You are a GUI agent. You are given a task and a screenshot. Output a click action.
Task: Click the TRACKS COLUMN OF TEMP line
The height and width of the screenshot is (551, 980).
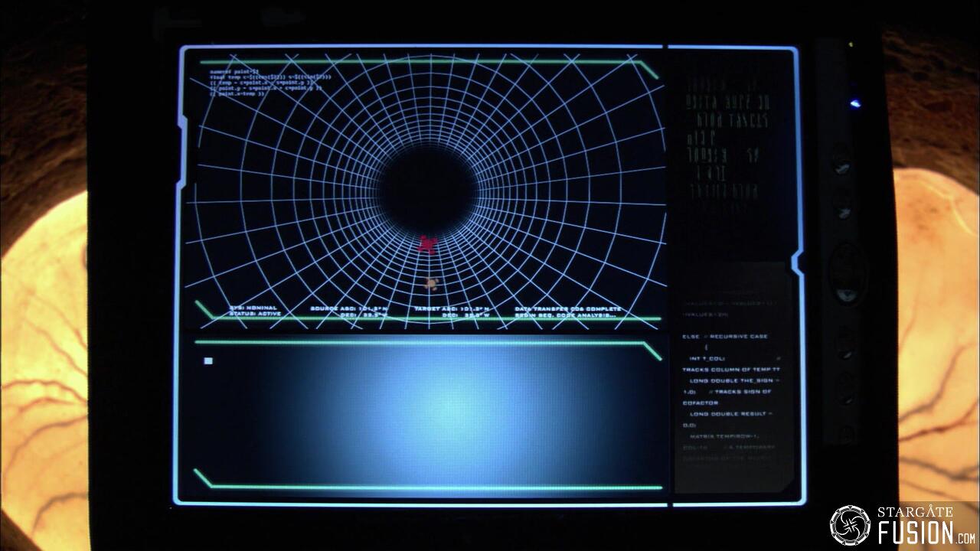[x=731, y=370]
